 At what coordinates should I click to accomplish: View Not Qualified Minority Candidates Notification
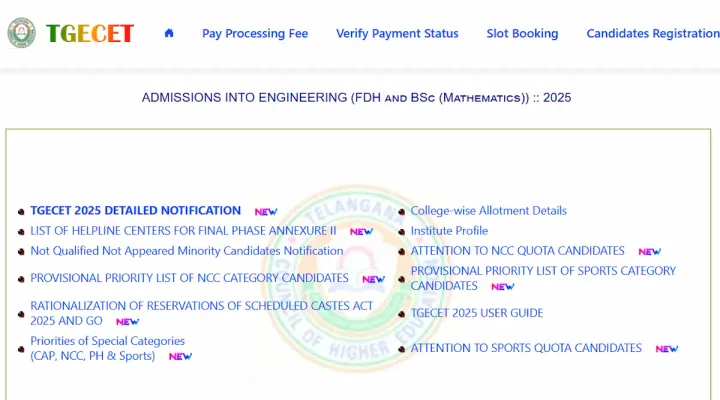[x=187, y=251]
